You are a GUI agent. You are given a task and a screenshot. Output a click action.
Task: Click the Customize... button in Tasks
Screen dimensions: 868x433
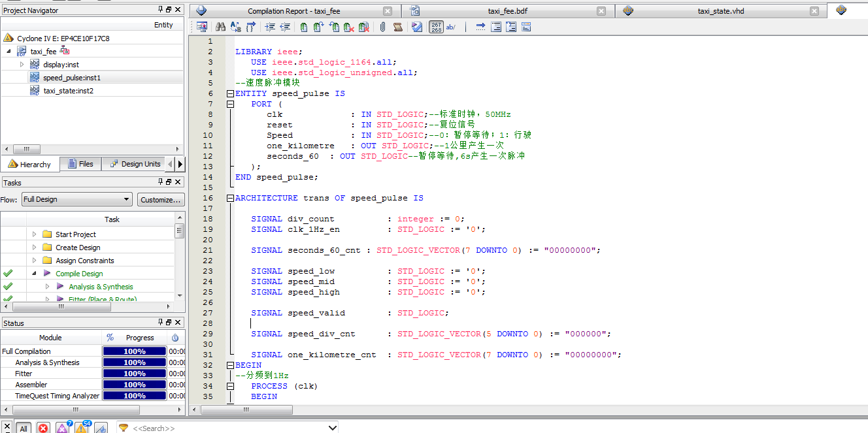[x=160, y=199]
